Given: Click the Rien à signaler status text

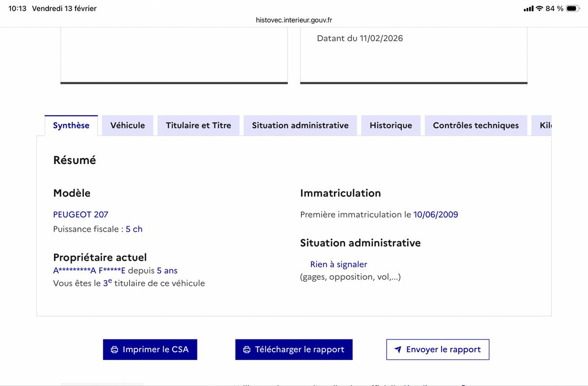Looking at the screenshot, I should coord(339,265).
